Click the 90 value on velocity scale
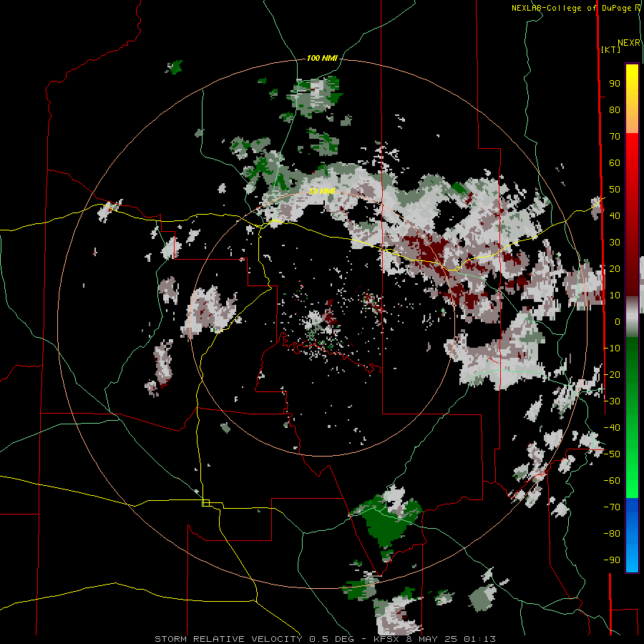Screen dimensions: 644x644 tap(615, 84)
